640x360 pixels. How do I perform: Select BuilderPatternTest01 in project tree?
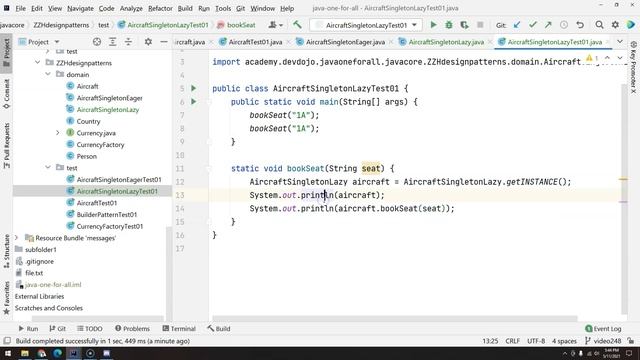pyautogui.click(x=107, y=214)
